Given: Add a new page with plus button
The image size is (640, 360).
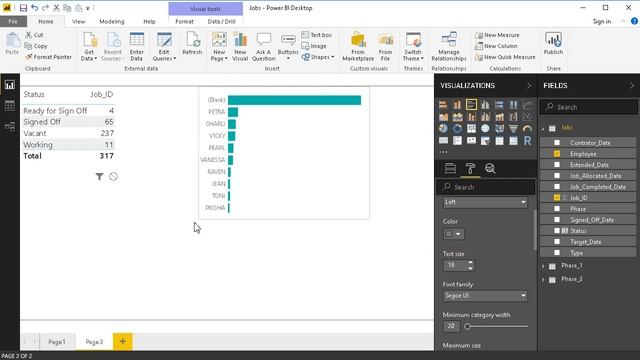Looking at the screenshot, I should tap(122, 341).
